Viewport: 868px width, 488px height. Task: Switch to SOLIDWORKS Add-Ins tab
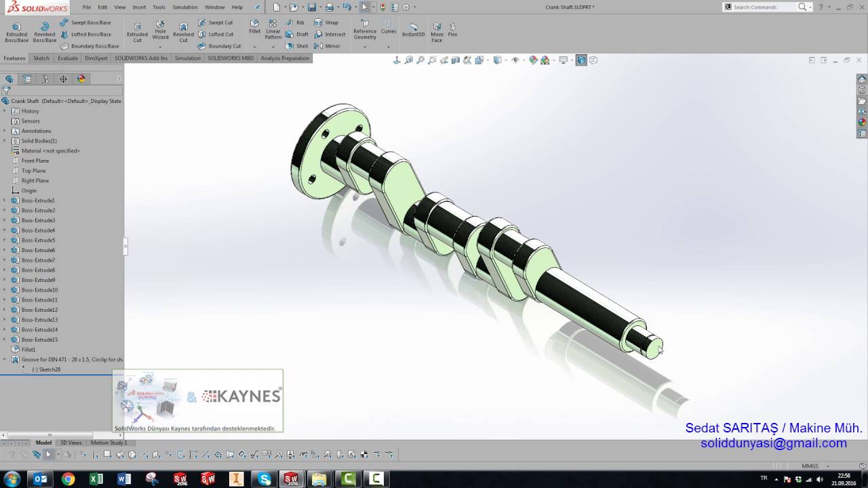(x=141, y=58)
